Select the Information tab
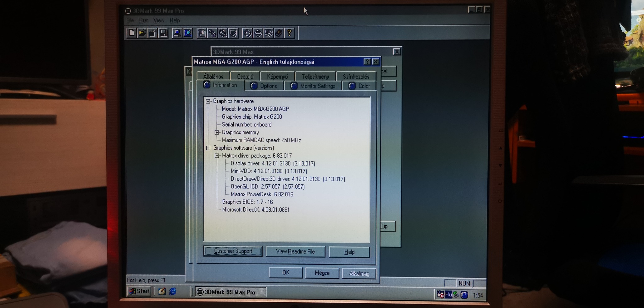Image resolution: width=644 pixels, height=308 pixels. pyautogui.click(x=220, y=85)
